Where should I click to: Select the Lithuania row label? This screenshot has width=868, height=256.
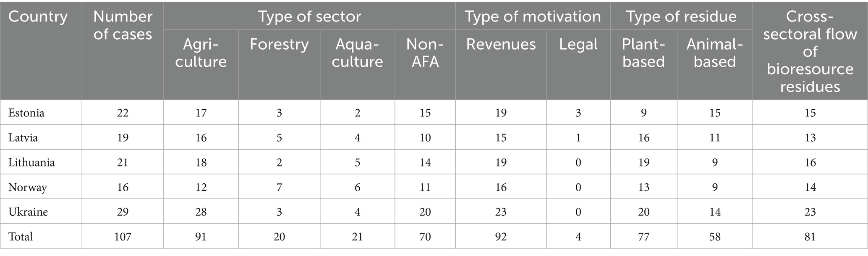click(31, 162)
